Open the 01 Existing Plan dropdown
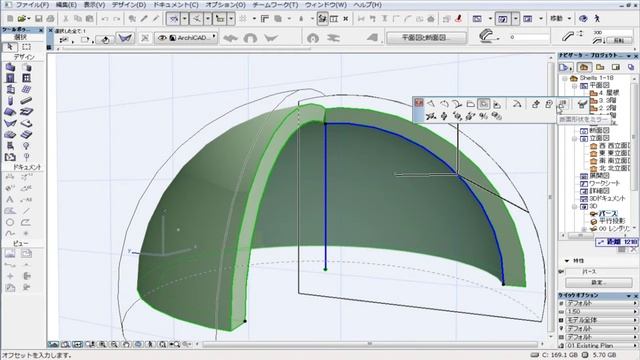The height and width of the screenshot is (360, 640). tap(600, 346)
